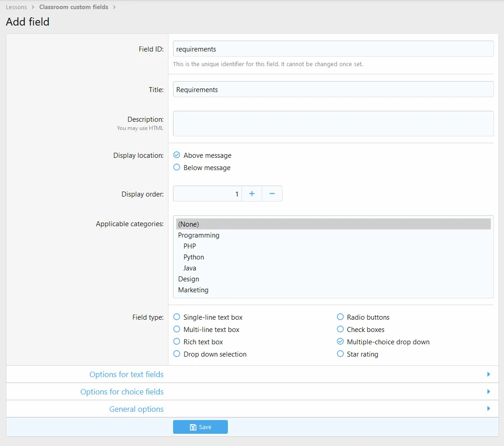This screenshot has width=504, height=446.
Task: Select Python in Applicable categories list
Action: tap(194, 257)
